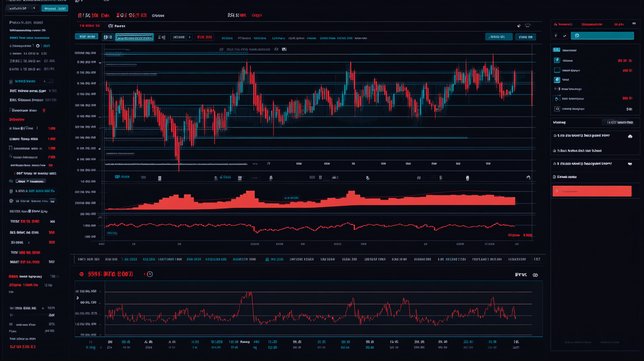
Task: Expand the hamburger menu in the right panel header
Action: (x=634, y=23)
